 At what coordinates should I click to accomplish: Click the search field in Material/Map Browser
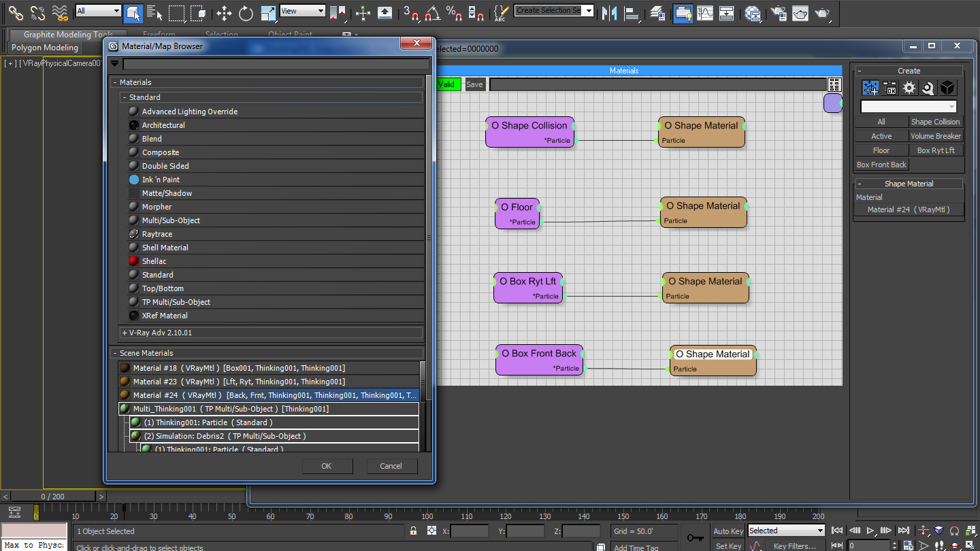click(x=276, y=64)
